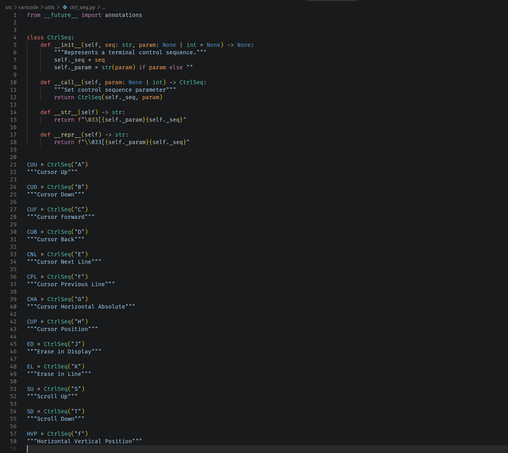Click the 'return CtrlSeq(self._seq, param)' line
The image size is (508, 453).
108,97
